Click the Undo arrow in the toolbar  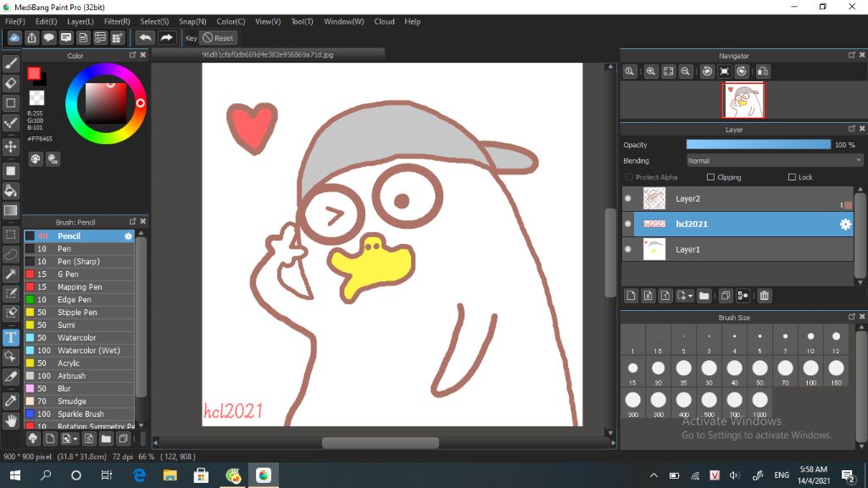tap(146, 37)
